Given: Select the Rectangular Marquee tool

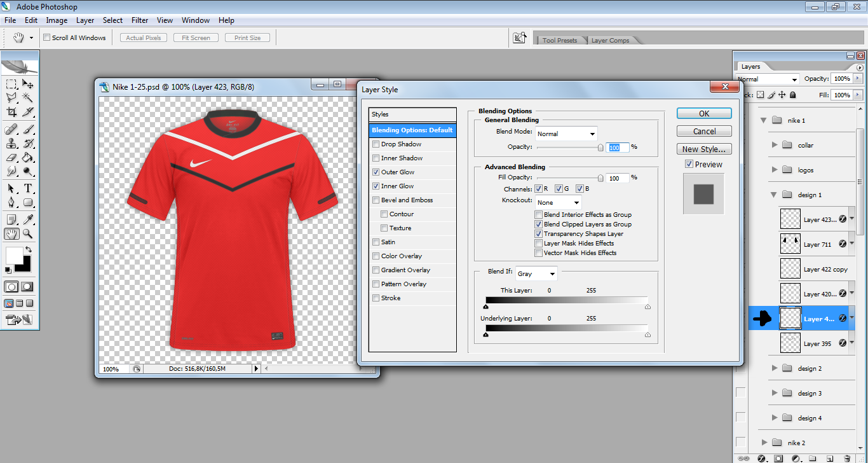Looking at the screenshot, I should [11, 84].
